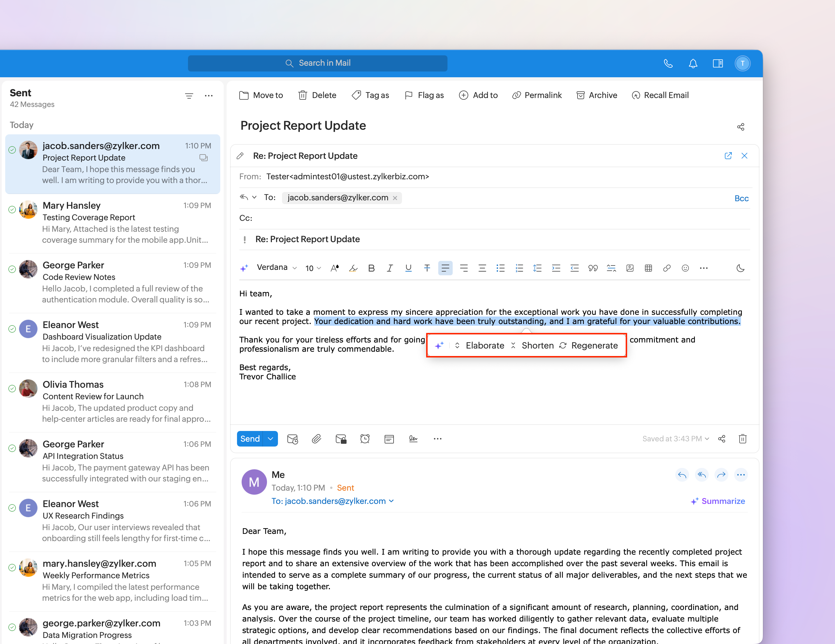Choose Shorten in the AI popup
The width and height of the screenshot is (835, 644).
537,346
